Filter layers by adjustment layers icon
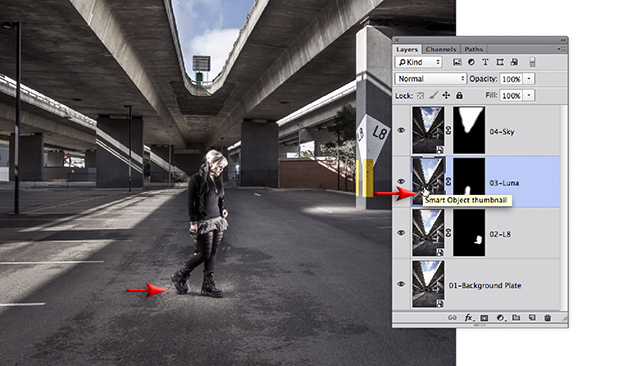Viewport: 620px width, 366px height. pos(471,62)
